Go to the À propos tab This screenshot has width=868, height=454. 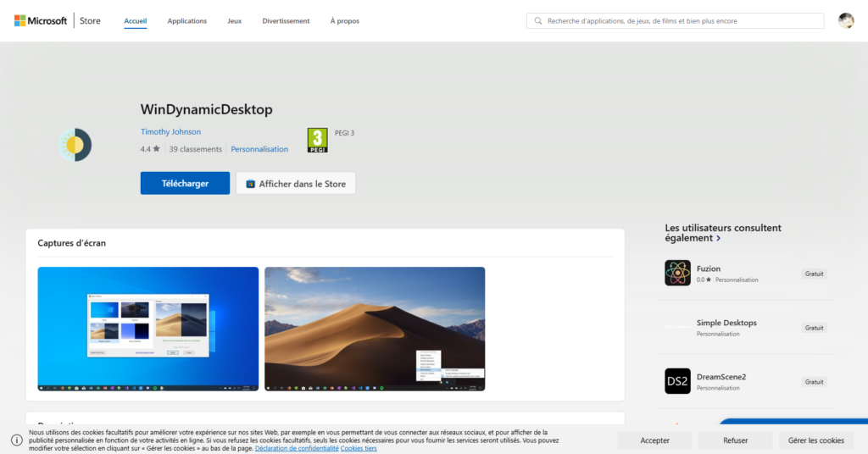[x=344, y=21]
